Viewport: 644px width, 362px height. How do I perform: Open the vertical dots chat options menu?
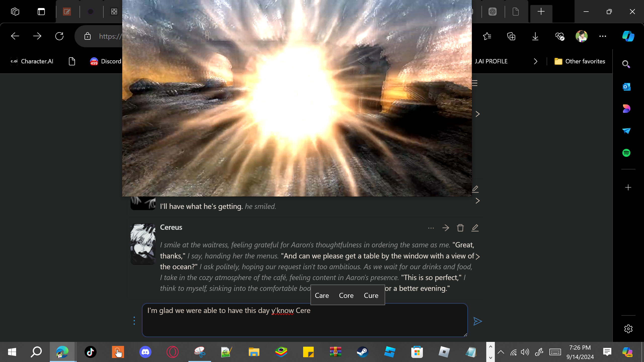[134, 321]
